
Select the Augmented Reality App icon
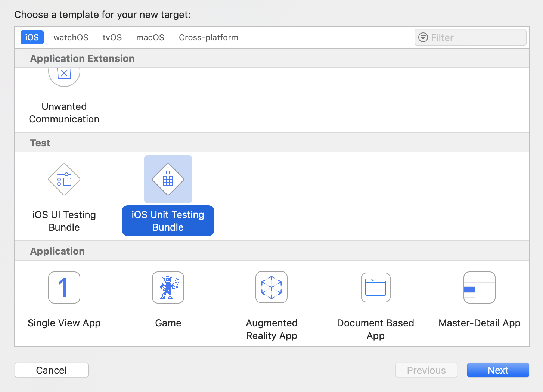pos(271,287)
